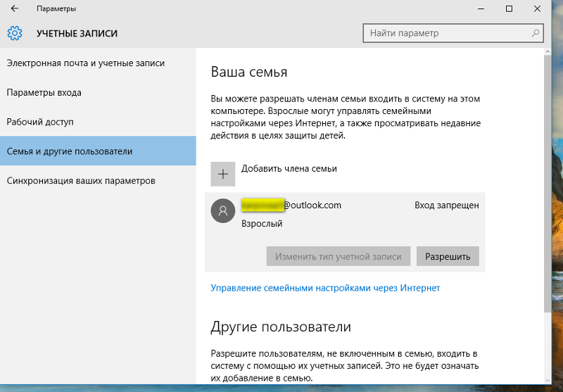Close the Параметры window
The image size is (563, 392).
click(537, 8)
